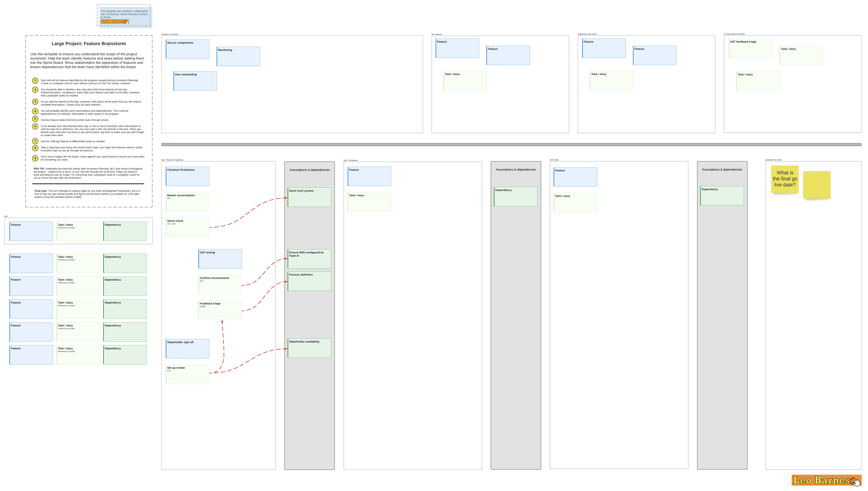
Task: Select the step 5 numbered circle
Action: pos(35,119)
